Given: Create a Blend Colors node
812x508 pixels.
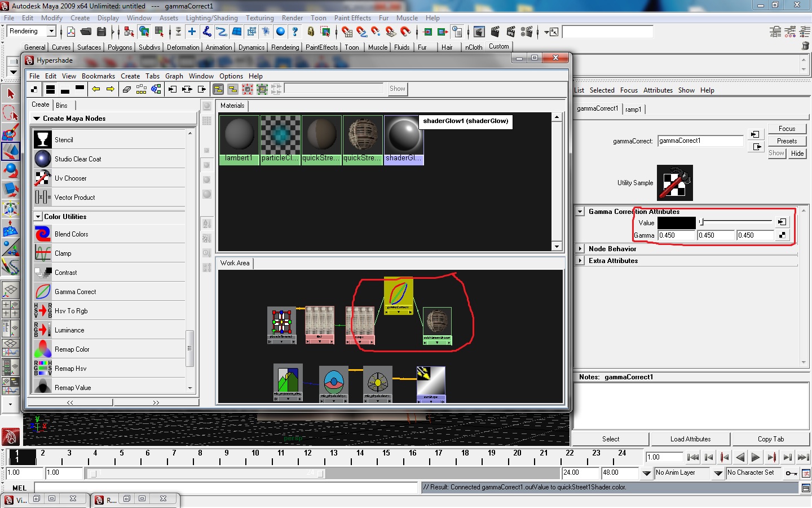Looking at the screenshot, I should 109,234.
